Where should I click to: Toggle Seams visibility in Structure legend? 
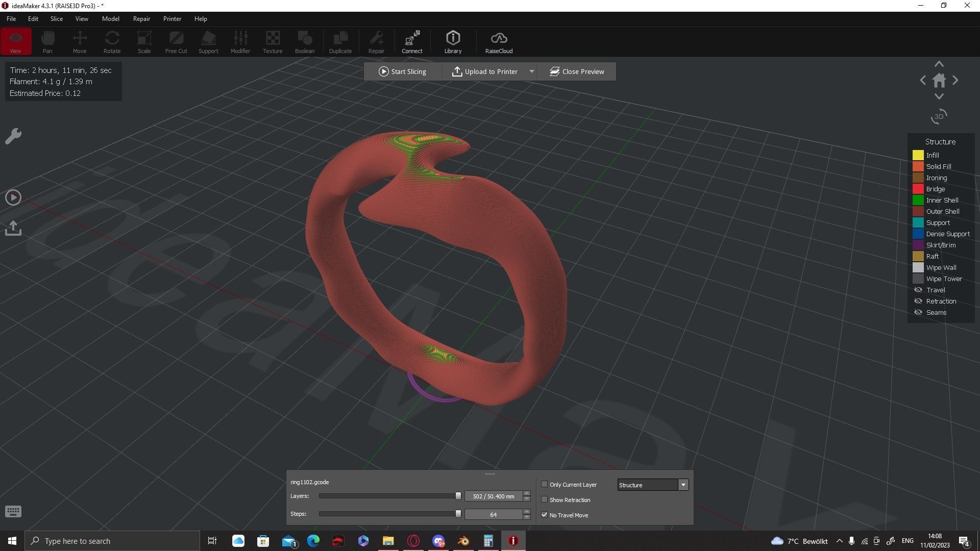click(x=918, y=312)
